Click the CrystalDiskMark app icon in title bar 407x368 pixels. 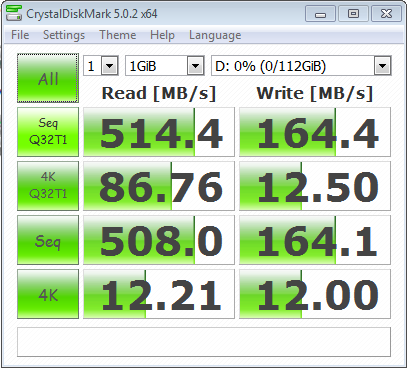point(13,13)
